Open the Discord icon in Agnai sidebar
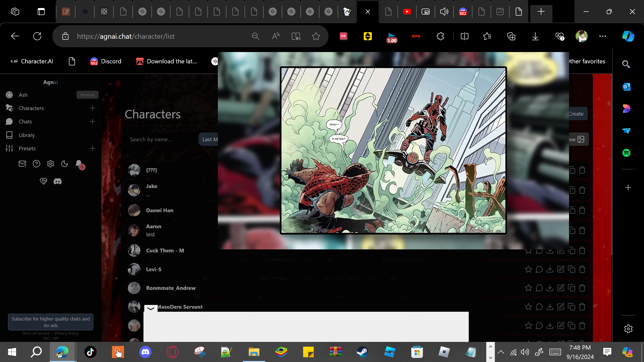The height and width of the screenshot is (362, 644). point(57,181)
